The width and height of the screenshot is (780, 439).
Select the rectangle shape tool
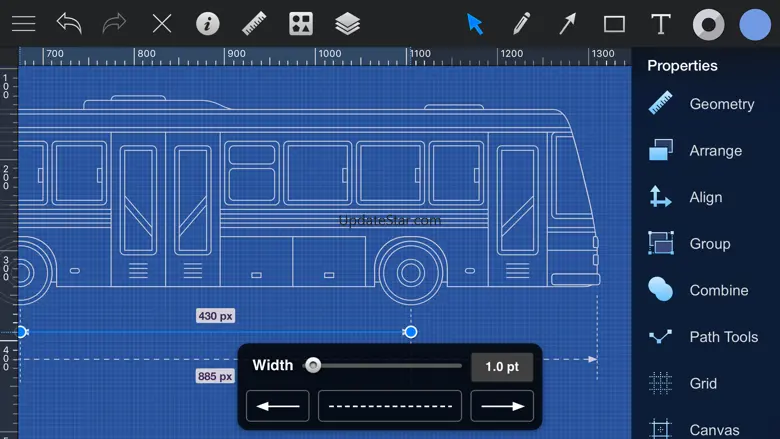tap(614, 23)
